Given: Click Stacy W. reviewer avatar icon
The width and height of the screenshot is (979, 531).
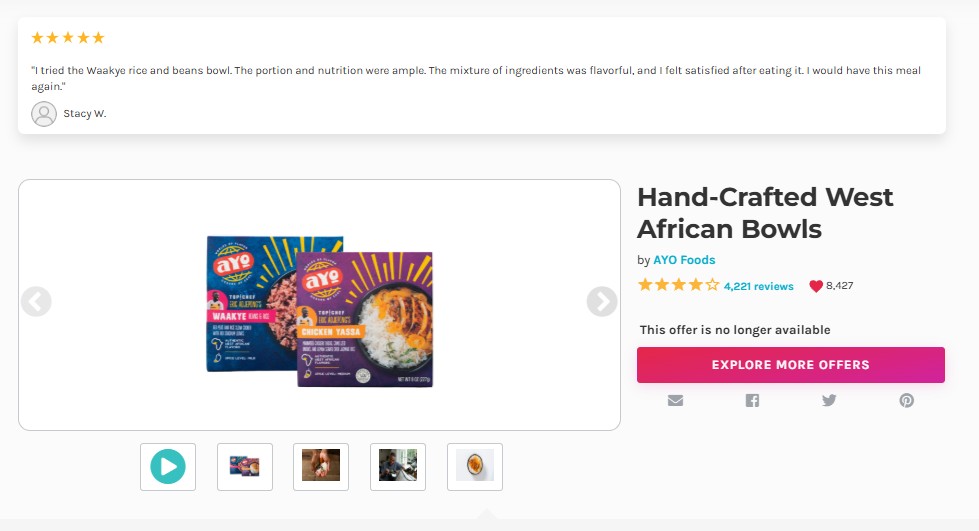Looking at the screenshot, I should pos(44,114).
